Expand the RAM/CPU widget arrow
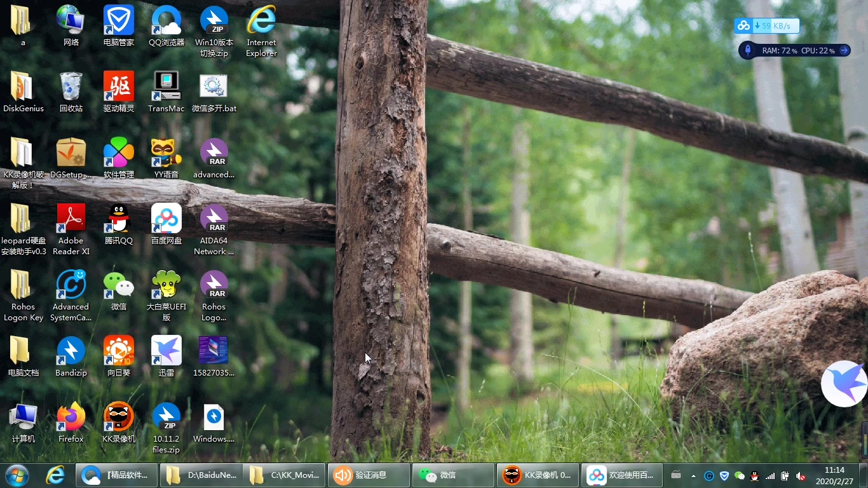 pyautogui.click(x=844, y=50)
